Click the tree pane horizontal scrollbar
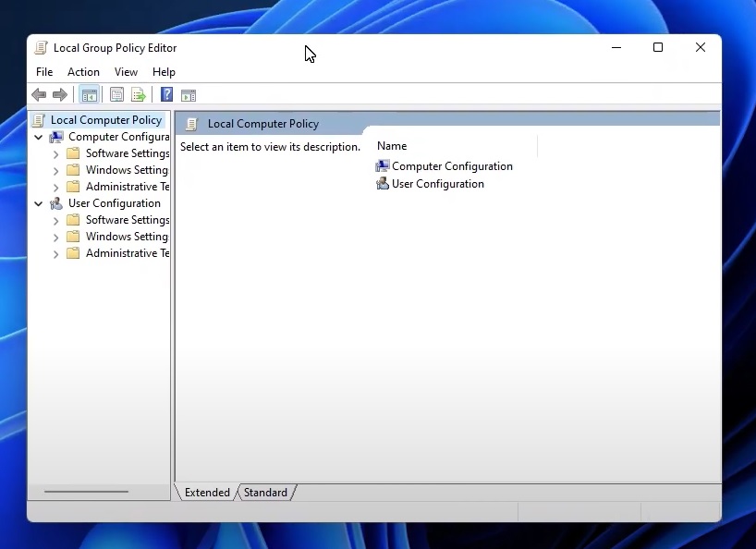 pos(87,492)
